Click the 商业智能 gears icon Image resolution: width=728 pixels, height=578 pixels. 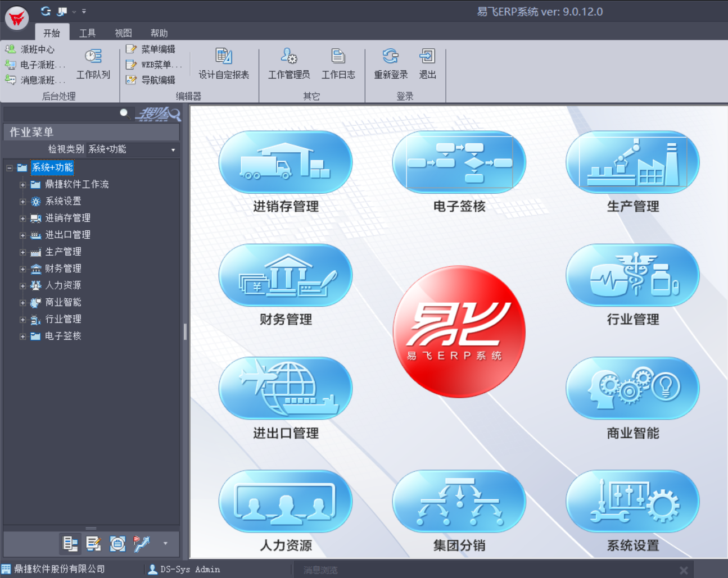pyautogui.click(x=632, y=389)
